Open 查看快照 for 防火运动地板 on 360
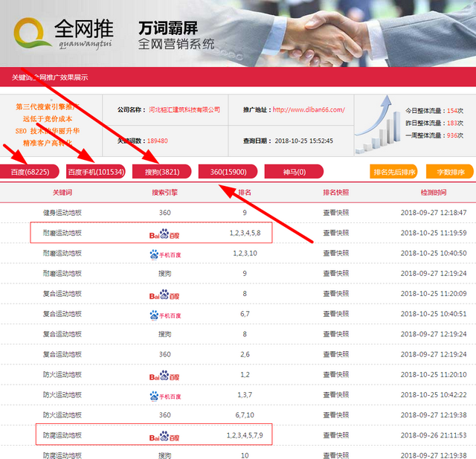 pyautogui.click(x=335, y=415)
